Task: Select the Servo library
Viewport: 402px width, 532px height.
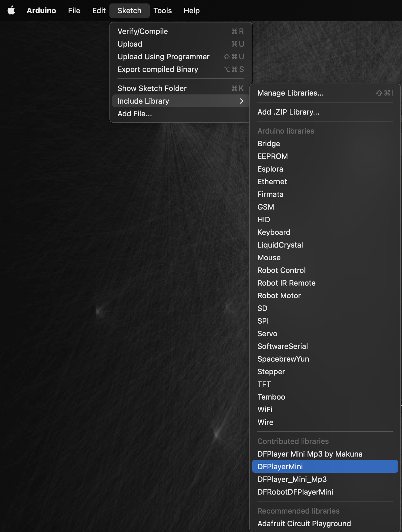Action: (325, 334)
